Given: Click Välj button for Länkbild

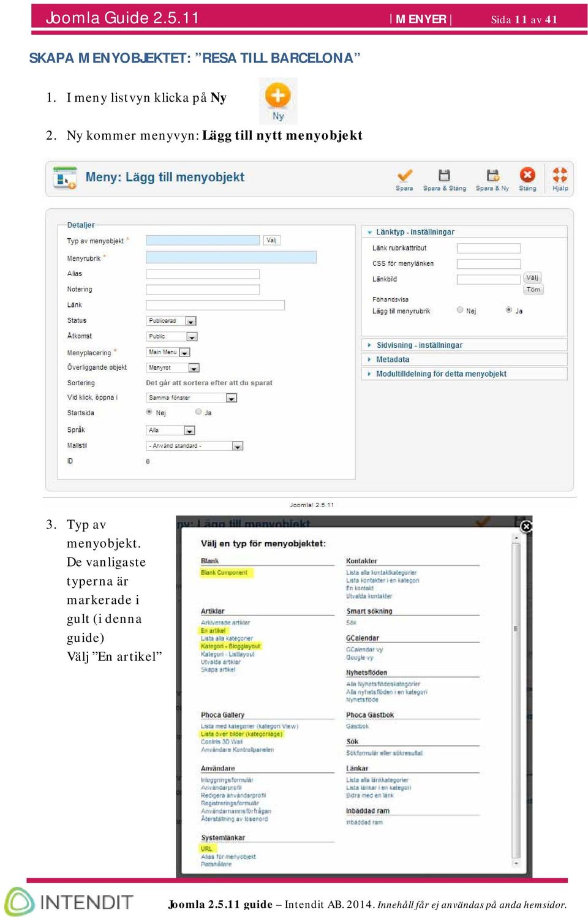Looking at the screenshot, I should (532, 278).
